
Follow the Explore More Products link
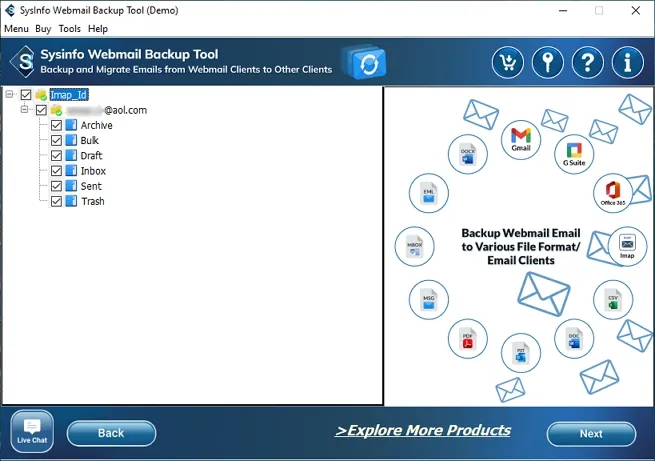click(x=423, y=431)
